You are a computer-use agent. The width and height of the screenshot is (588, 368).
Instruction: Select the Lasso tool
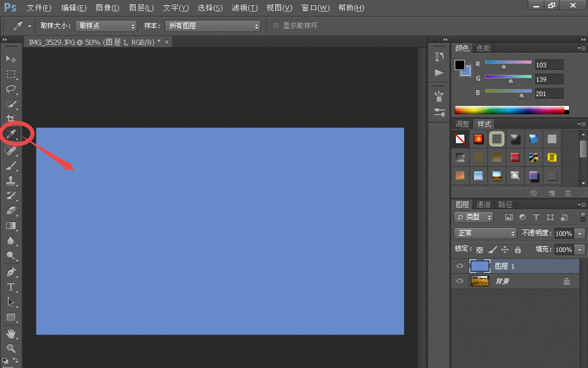11,89
